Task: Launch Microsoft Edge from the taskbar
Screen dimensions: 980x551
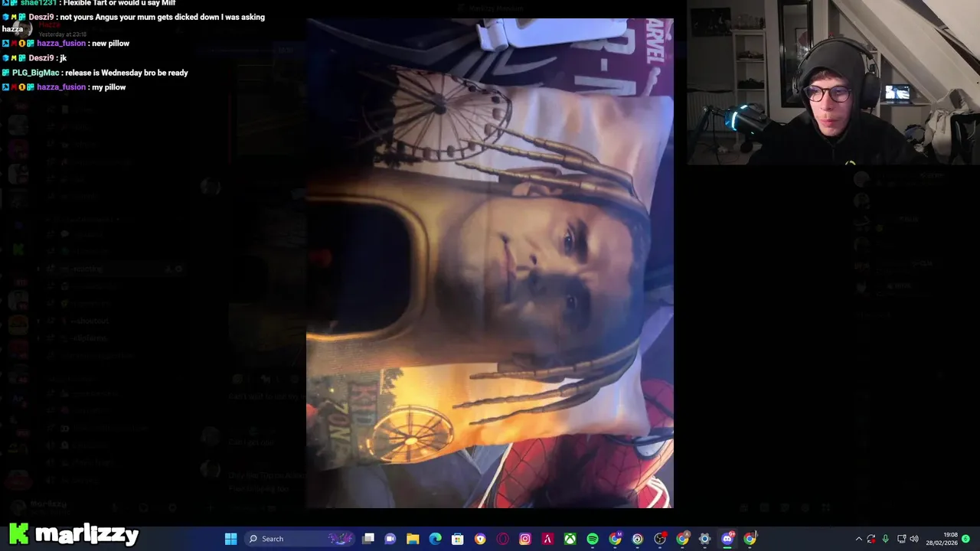Action: point(435,539)
